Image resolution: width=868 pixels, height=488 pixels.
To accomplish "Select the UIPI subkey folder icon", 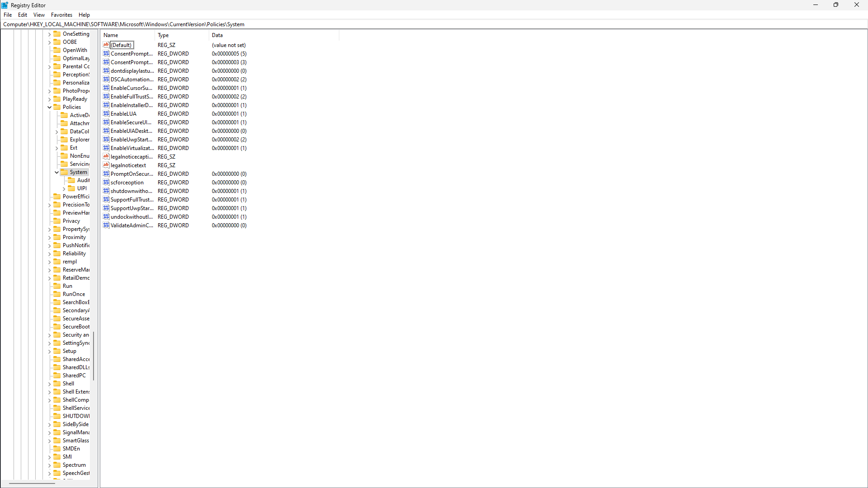I will tap(72, 188).
